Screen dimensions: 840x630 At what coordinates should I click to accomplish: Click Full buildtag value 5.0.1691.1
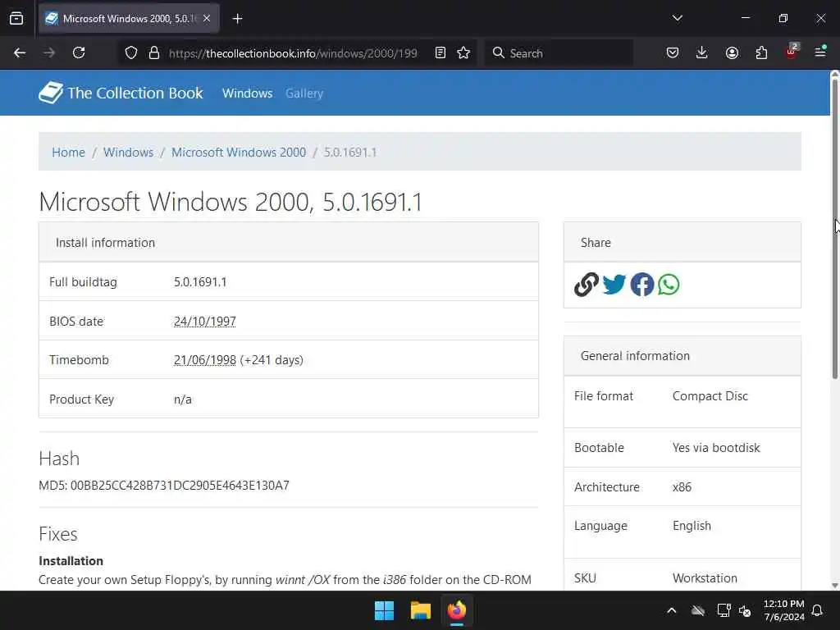(200, 282)
